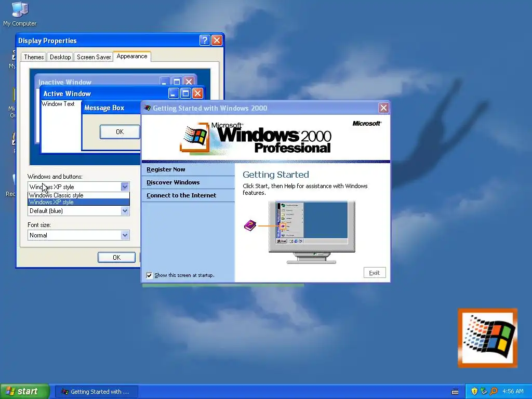532x399 pixels.
Task: Click the Windows 2000 logo in bottom-right desktop
Action: point(487,338)
